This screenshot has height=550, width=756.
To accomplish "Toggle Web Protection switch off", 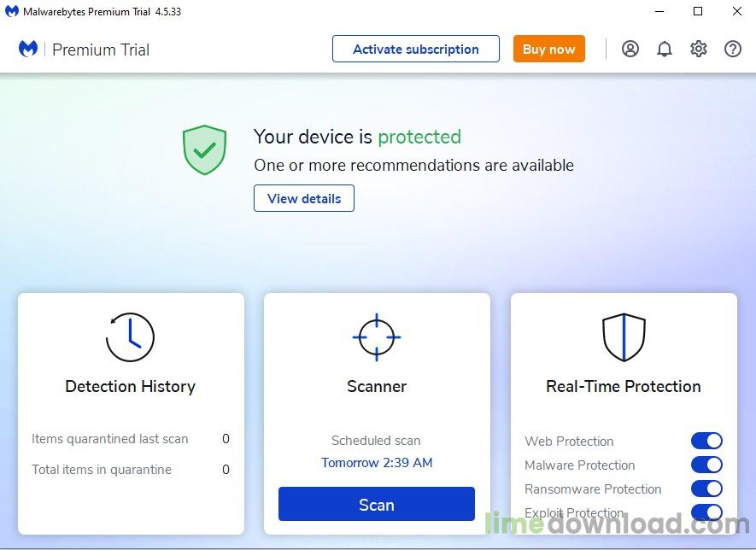I will tap(706, 441).
